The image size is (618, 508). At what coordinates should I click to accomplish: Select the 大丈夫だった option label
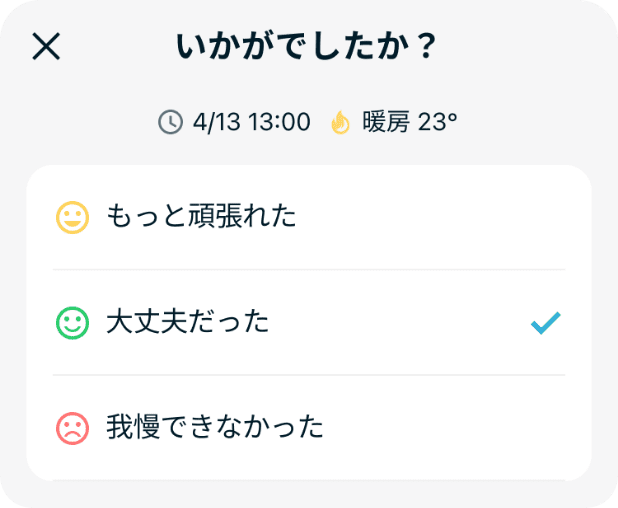188,323
